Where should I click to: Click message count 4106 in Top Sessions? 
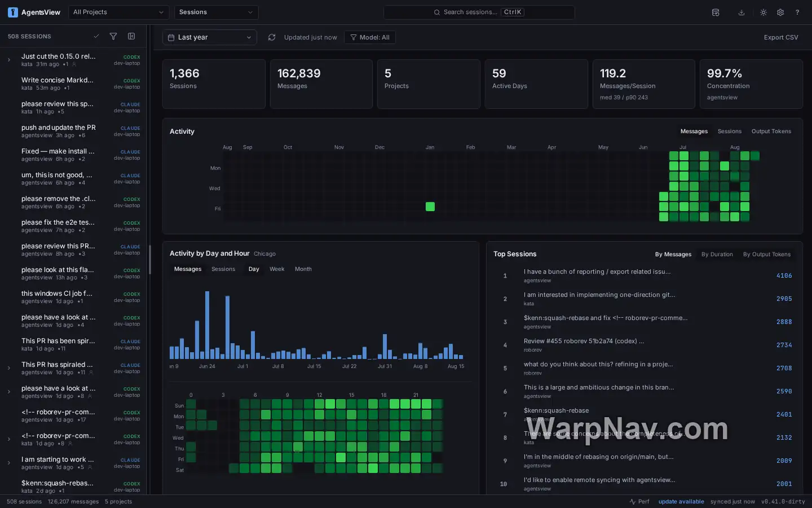[x=784, y=275]
